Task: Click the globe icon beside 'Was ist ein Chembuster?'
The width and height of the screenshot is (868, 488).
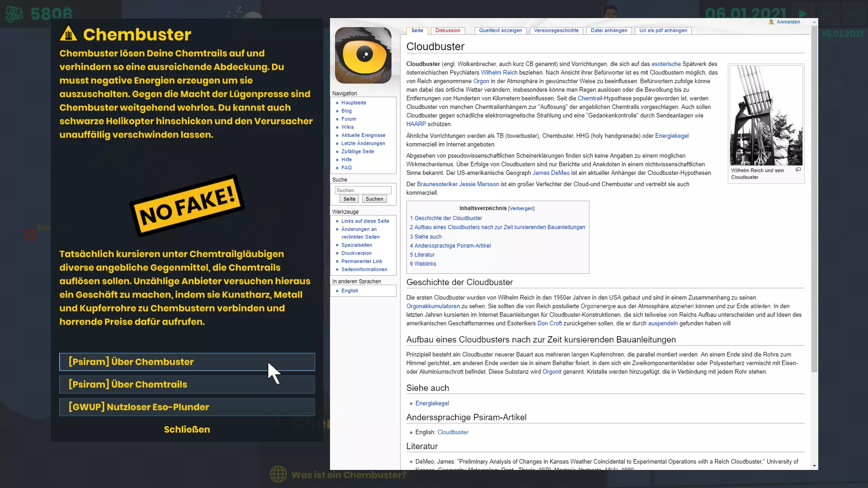Action: pos(278,474)
